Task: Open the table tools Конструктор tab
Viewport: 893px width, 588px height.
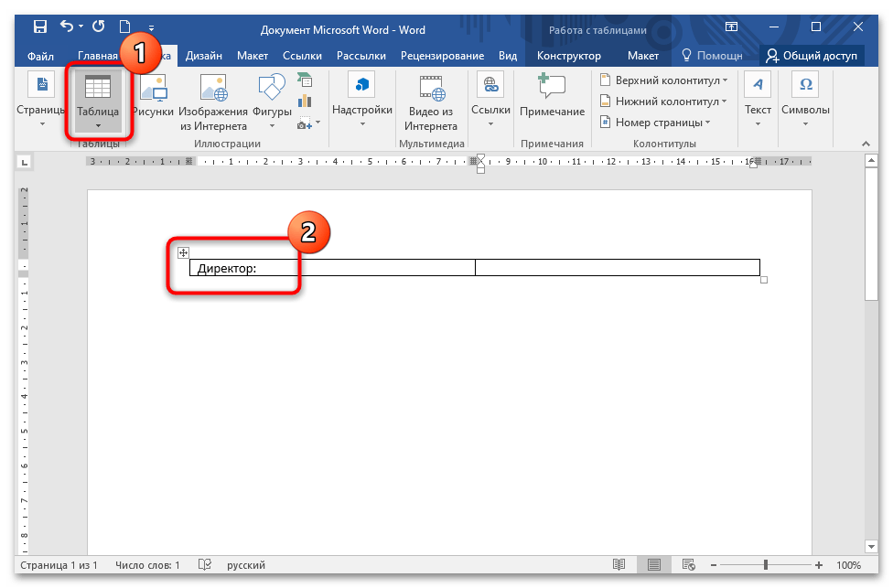Action: click(568, 56)
